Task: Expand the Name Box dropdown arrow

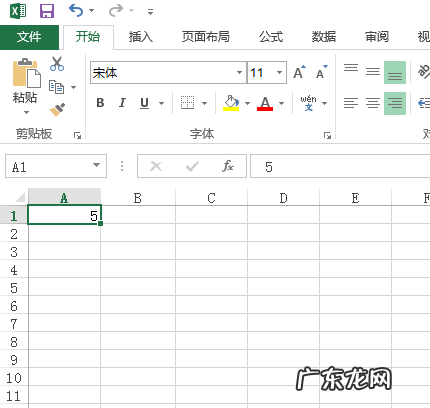Action: pyautogui.click(x=96, y=165)
